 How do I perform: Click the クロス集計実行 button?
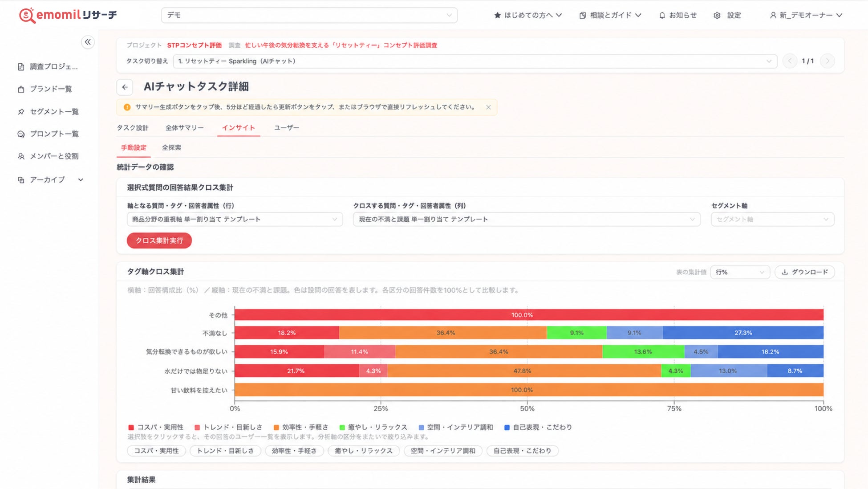click(159, 240)
